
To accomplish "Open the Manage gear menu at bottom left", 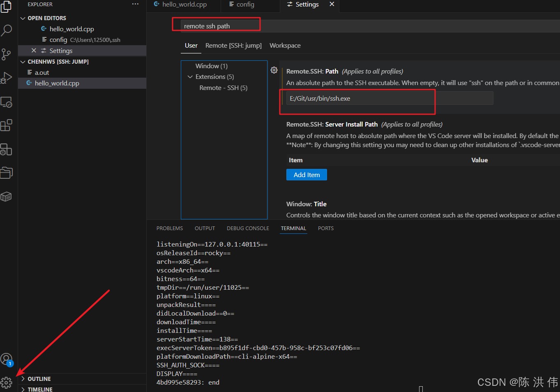I will click(7, 383).
